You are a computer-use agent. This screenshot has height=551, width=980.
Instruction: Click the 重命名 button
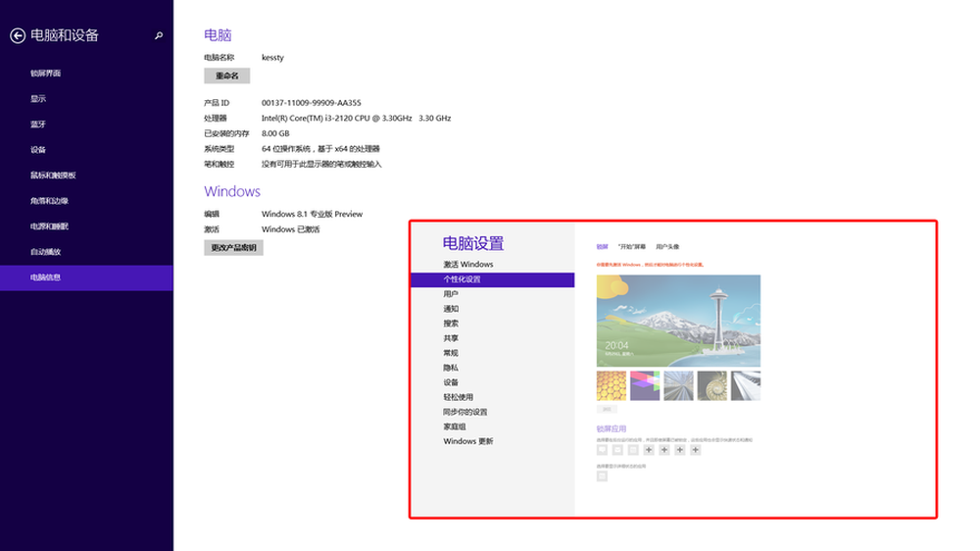227,75
